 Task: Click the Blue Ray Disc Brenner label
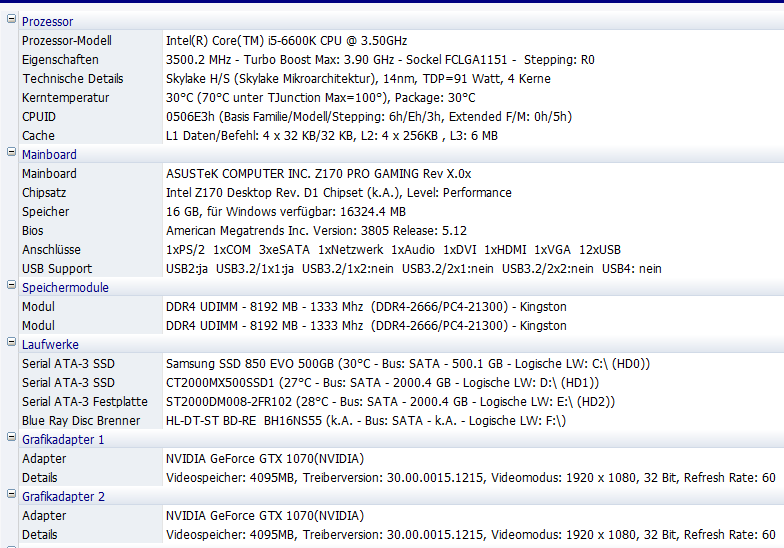pos(81,420)
